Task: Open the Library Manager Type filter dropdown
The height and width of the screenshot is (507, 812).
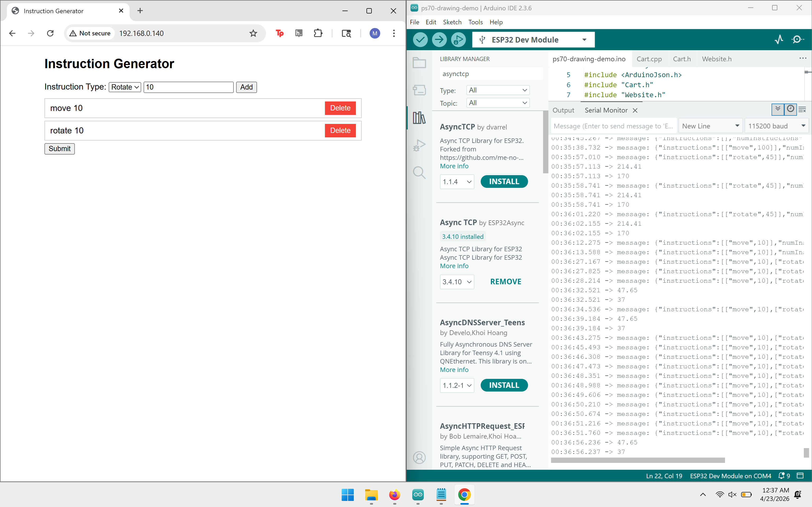Action: point(498,90)
